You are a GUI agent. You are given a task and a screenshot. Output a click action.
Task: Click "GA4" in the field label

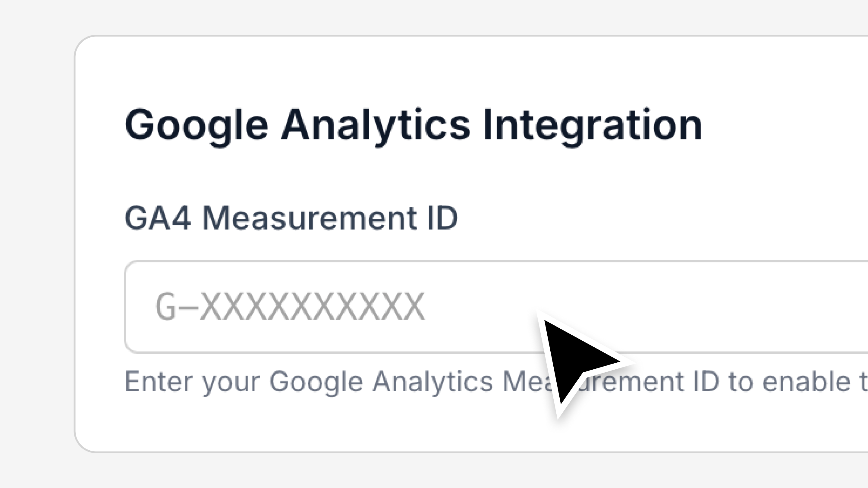[158, 218]
